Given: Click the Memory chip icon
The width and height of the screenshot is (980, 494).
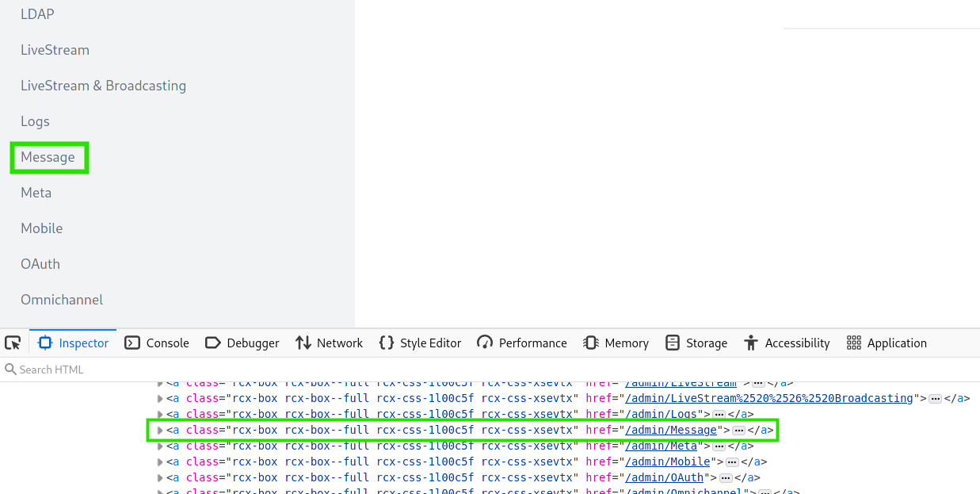Looking at the screenshot, I should [590, 343].
